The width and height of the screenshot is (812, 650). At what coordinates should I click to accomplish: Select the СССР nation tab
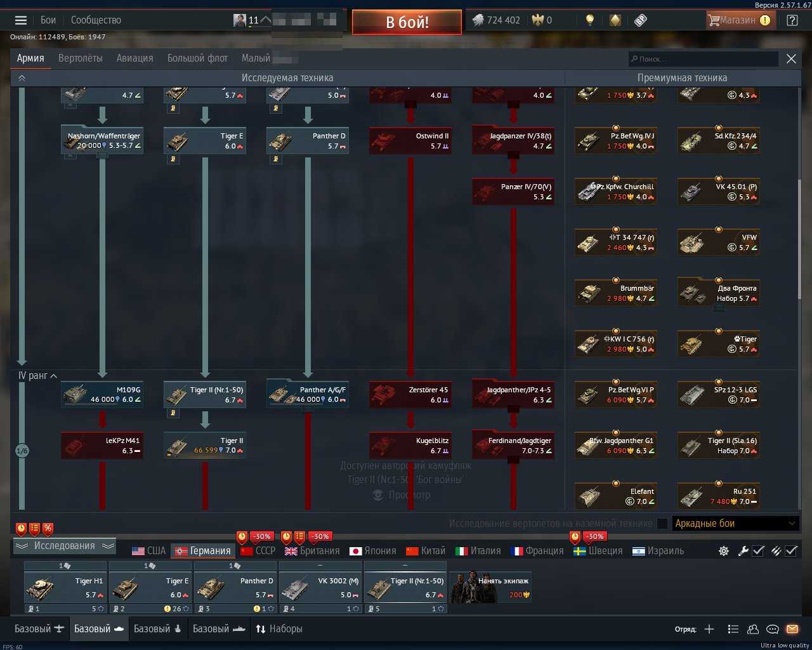coord(258,551)
